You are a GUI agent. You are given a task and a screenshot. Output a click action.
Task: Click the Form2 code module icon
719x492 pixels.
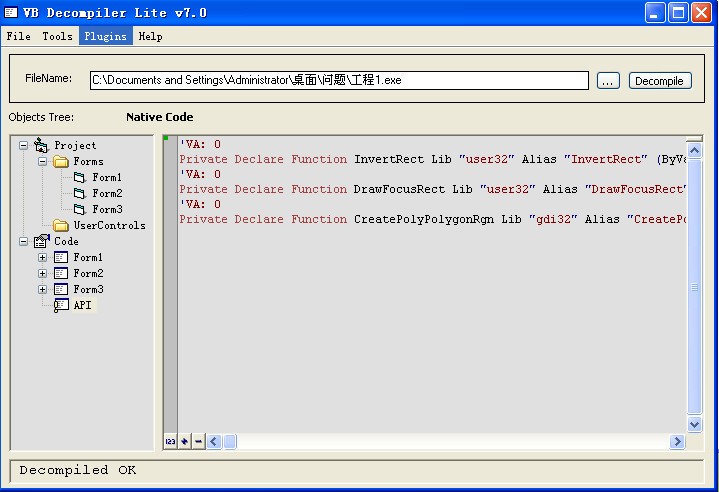point(61,274)
